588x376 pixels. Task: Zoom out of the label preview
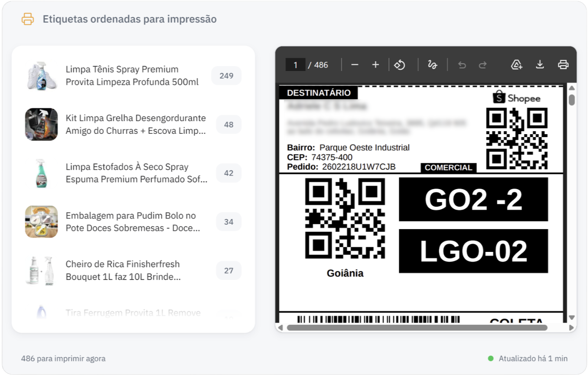click(354, 65)
